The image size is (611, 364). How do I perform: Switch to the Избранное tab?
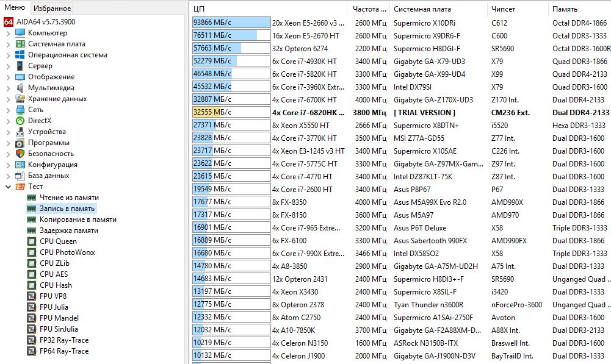pyautogui.click(x=52, y=8)
